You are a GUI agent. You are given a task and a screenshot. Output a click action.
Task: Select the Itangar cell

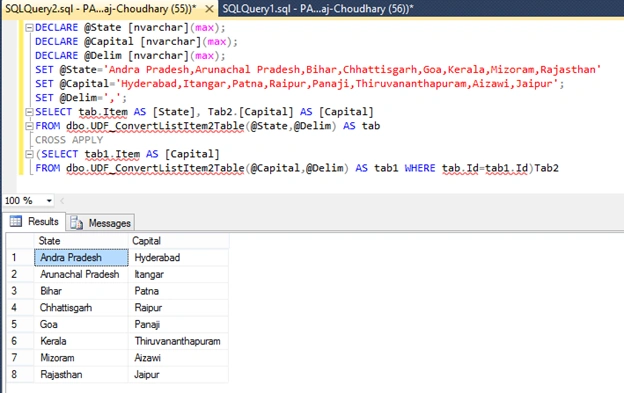point(179,274)
